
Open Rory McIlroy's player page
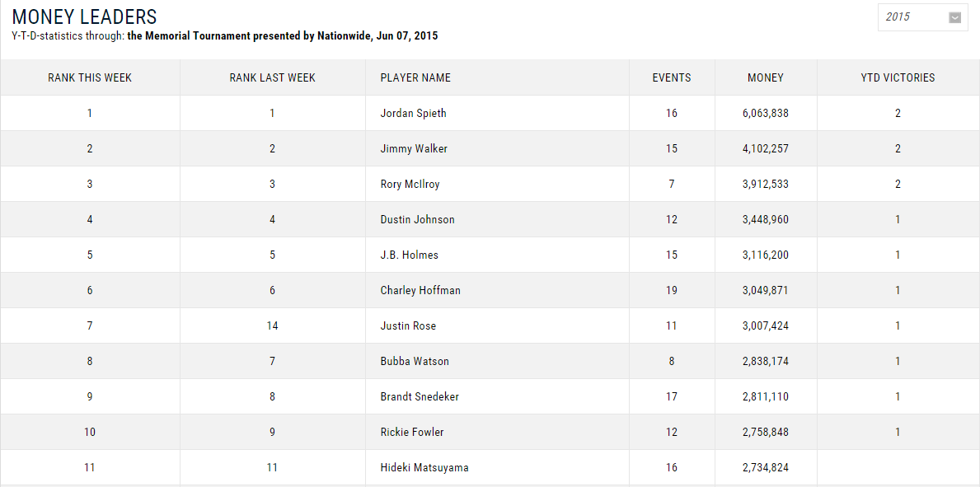tap(410, 184)
